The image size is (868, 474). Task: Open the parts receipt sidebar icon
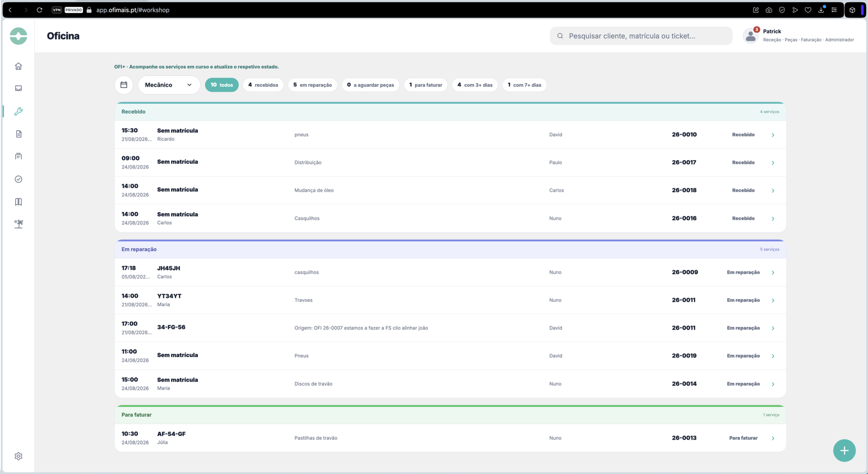18,156
